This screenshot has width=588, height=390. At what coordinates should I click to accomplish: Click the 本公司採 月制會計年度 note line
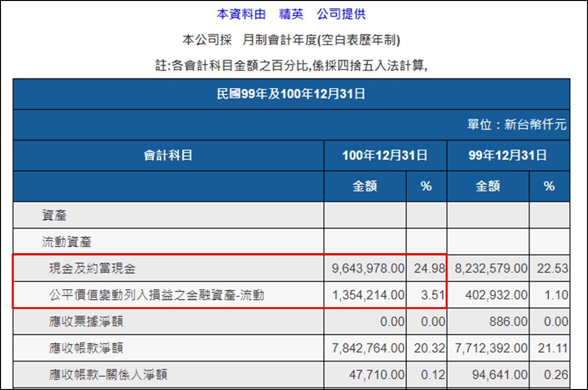pos(291,40)
